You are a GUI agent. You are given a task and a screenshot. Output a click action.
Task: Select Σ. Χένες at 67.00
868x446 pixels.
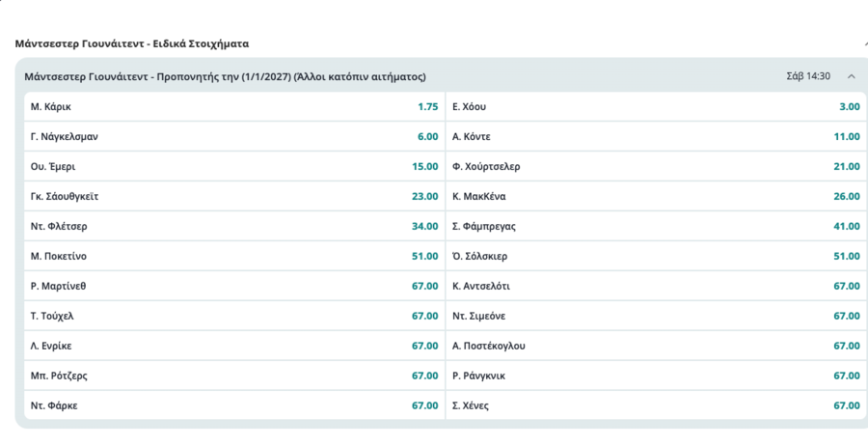(656, 405)
